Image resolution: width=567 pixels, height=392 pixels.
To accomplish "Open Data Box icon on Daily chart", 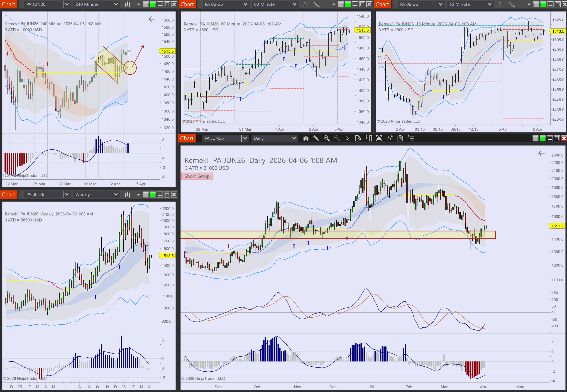I will (358, 138).
